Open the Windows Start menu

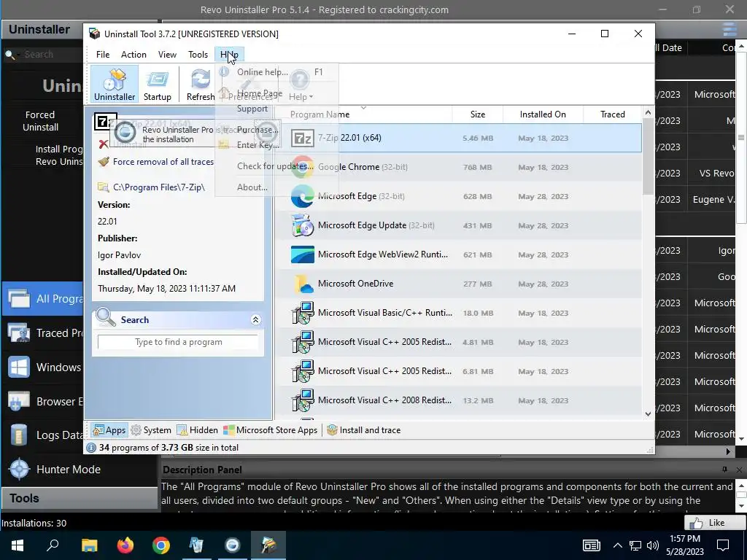click(18, 545)
